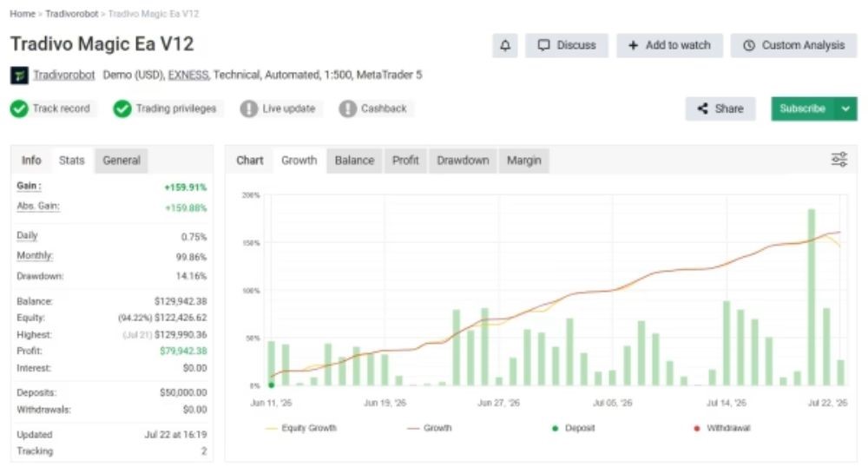868x467 pixels.
Task: Click the +159.91% gain value
Action: click(x=186, y=187)
